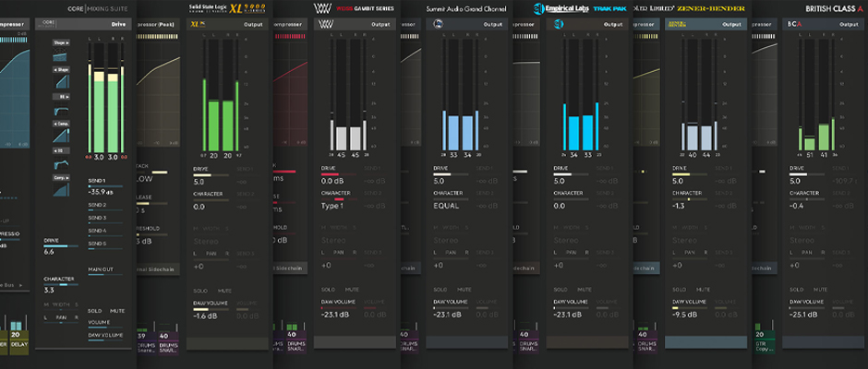
Task: Open the Type 1 character selector in Weiss panel
Action: (x=332, y=206)
